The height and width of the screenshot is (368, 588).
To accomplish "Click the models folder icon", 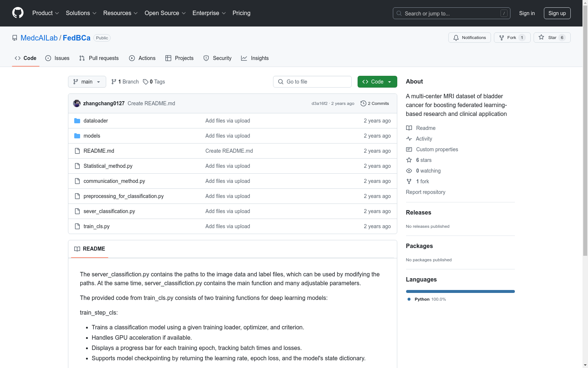I will pyautogui.click(x=77, y=136).
